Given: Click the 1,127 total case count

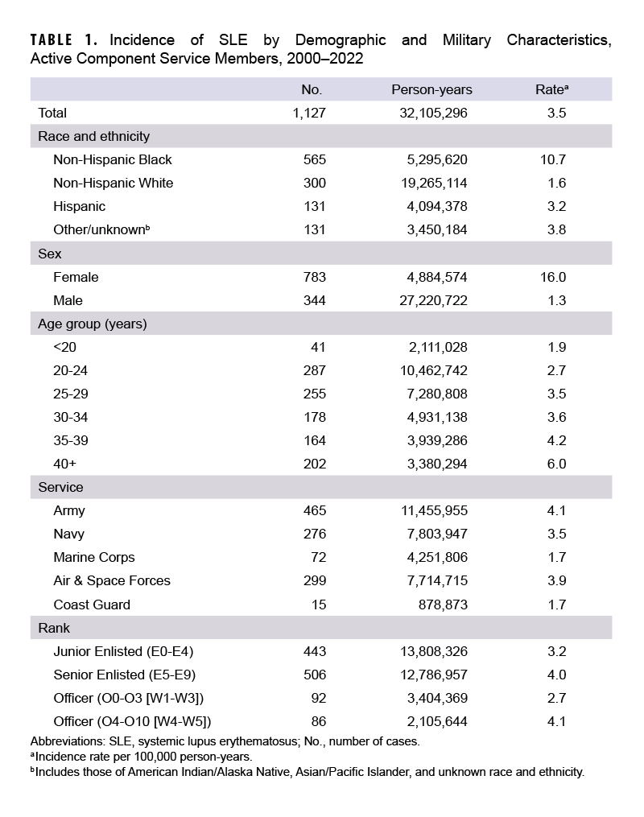Looking at the screenshot, I should click(x=309, y=113).
